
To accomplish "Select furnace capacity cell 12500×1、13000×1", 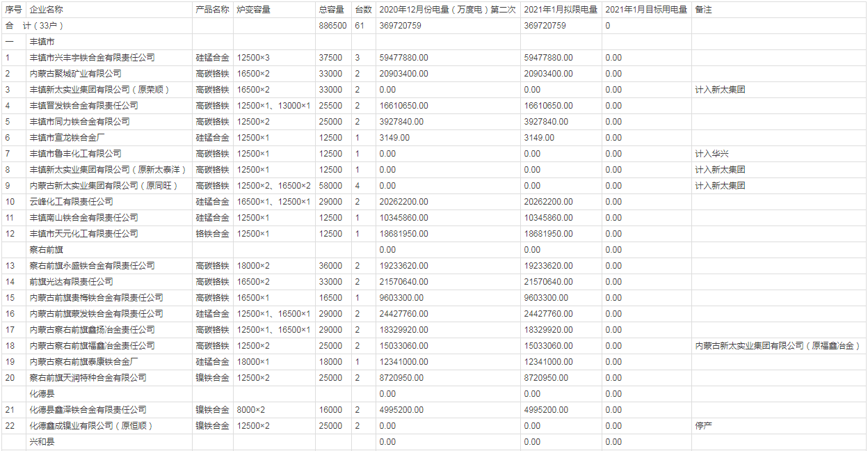I will pos(273,106).
